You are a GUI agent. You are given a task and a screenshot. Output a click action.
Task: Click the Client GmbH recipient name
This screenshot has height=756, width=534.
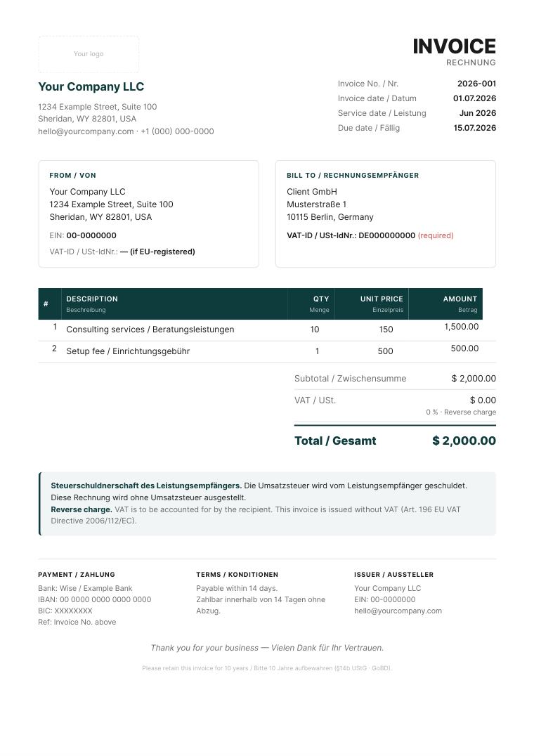coord(312,191)
